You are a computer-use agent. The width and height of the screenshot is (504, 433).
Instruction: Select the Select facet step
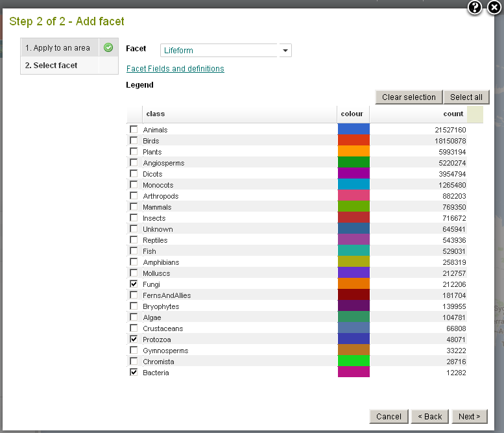[52, 66]
